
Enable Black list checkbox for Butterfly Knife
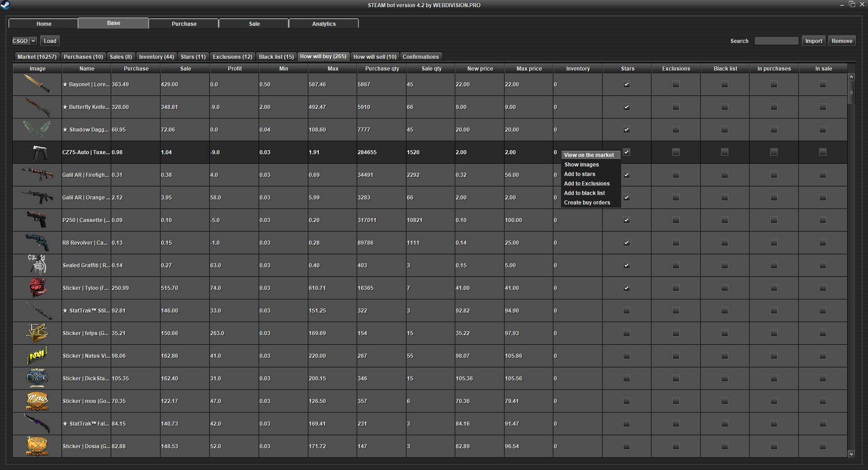tap(725, 107)
